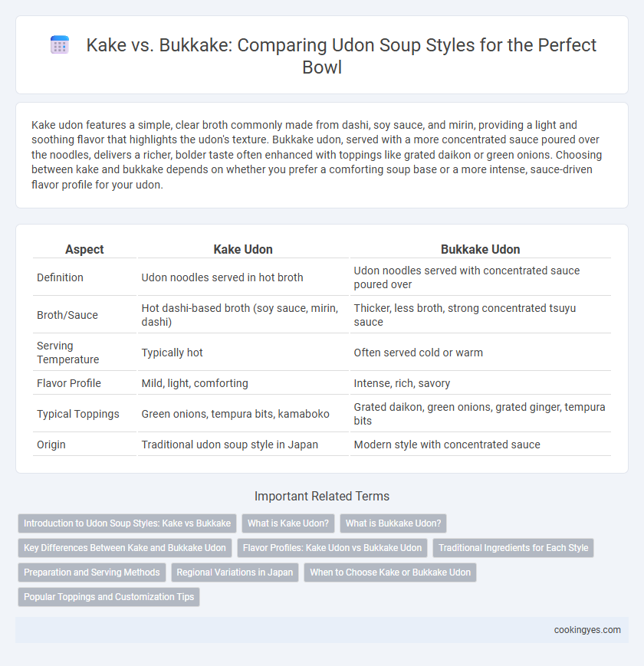Open 'Regional Variations in Japan' tag

coord(235,572)
